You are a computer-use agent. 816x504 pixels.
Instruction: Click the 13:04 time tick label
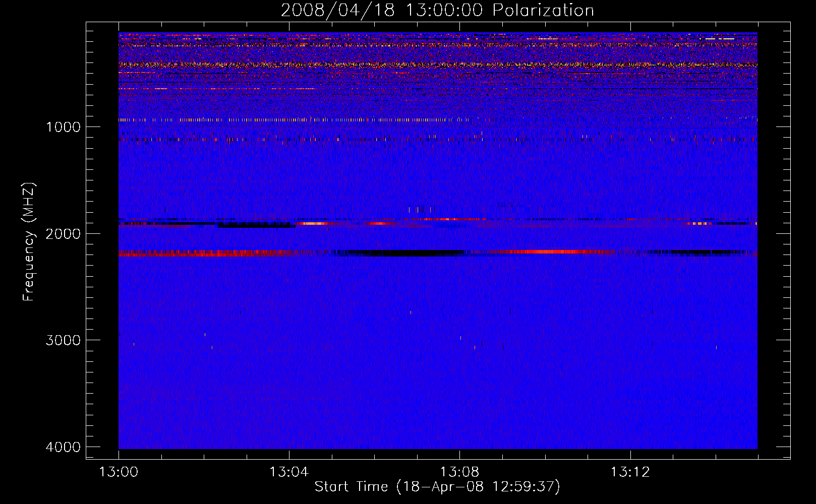point(289,472)
